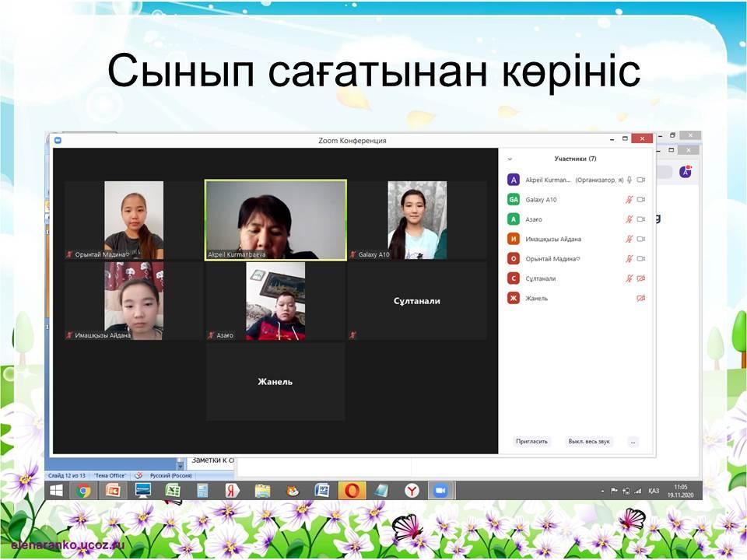Toggle the disabled camera icon for Жанель

[641, 298]
